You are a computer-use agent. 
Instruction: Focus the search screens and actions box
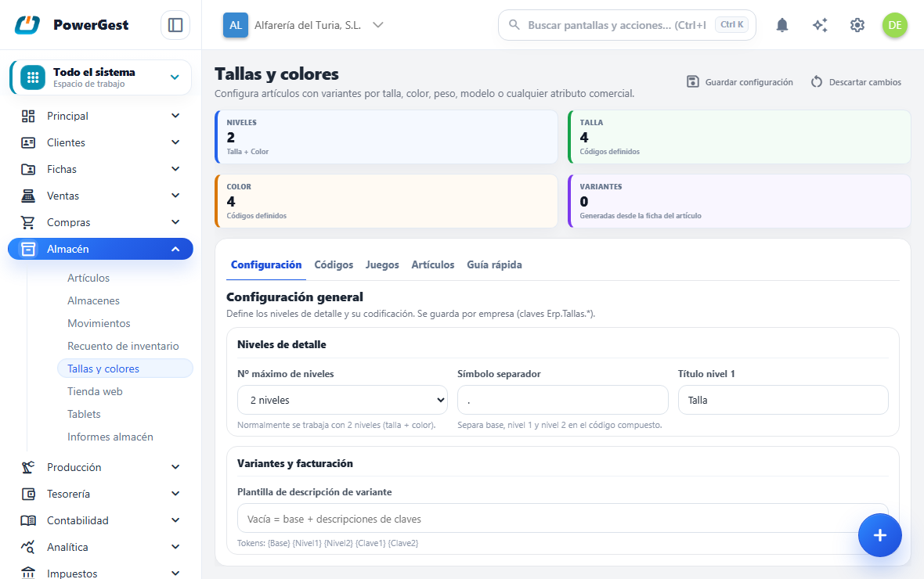pos(626,25)
